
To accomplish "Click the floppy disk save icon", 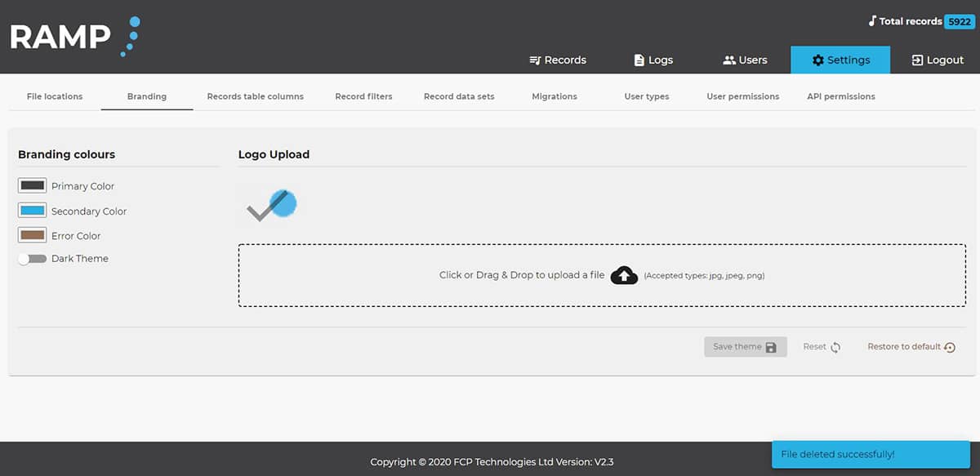I will pyautogui.click(x=771, y=347).
